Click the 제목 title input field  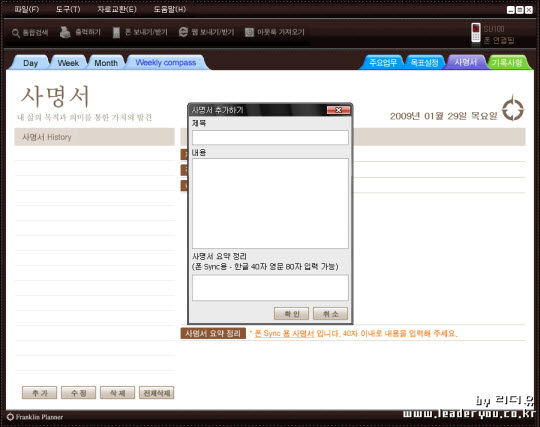coord(270,137)
